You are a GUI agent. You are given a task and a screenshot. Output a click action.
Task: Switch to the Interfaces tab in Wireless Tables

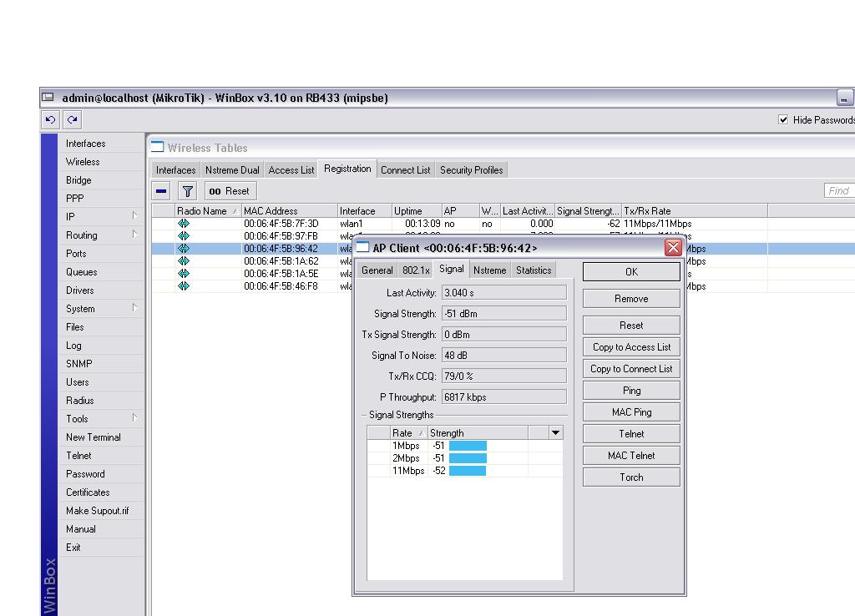[175, 170]
